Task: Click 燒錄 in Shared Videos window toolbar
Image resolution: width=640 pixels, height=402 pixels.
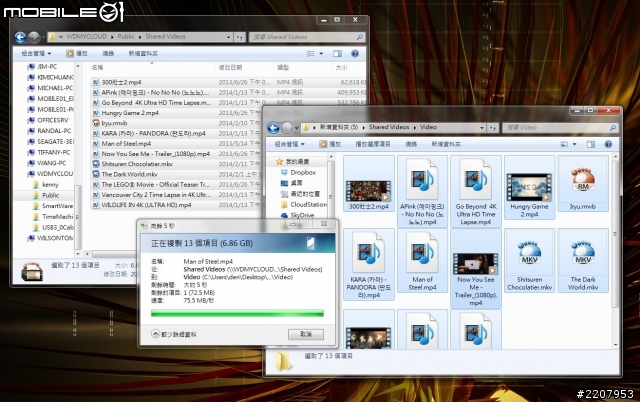Action: point(108,53)
